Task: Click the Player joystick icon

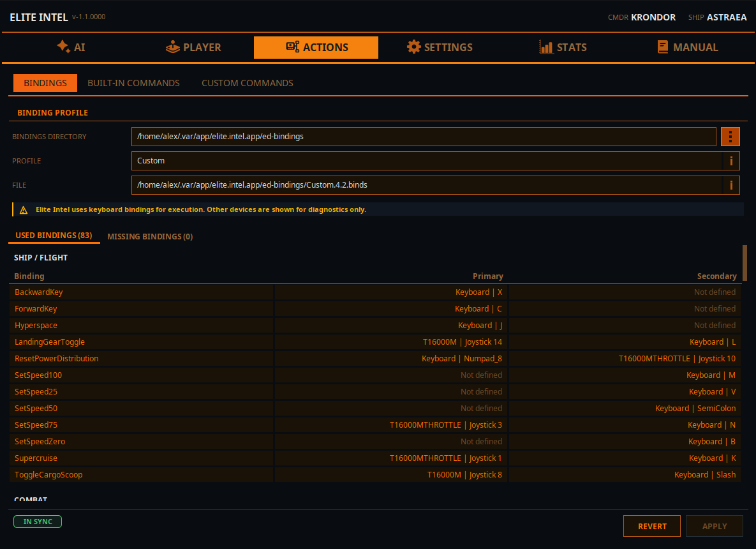Action: click(173, 47)
